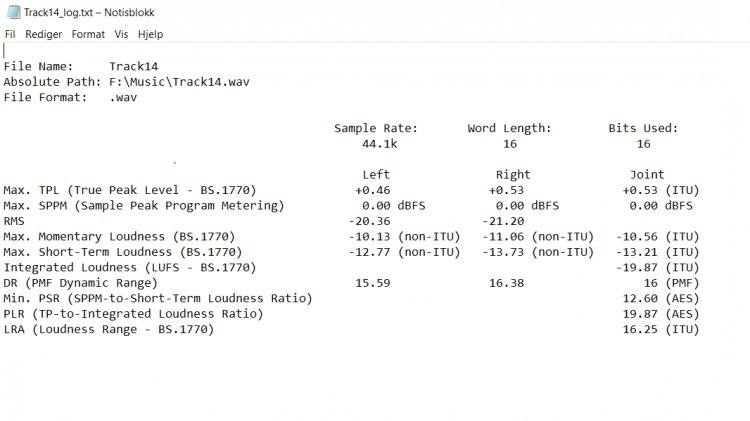
Task: Open the Rediger menu
Action: (44, 34)
